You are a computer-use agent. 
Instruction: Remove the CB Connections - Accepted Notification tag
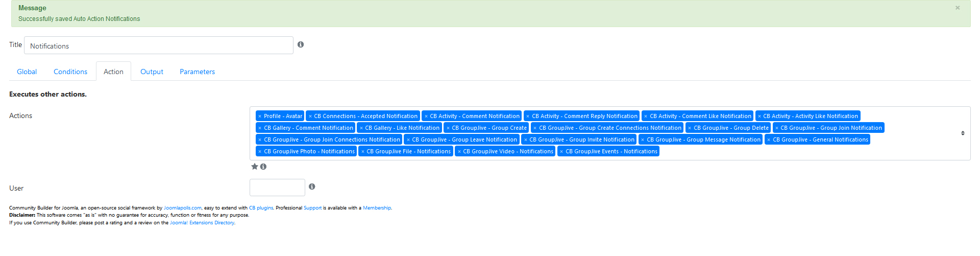coord(310,117)
